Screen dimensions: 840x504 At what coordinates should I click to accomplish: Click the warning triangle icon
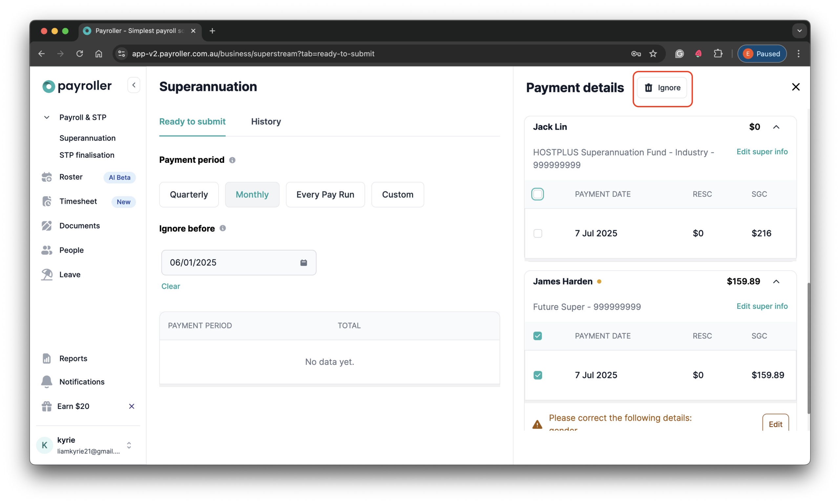[x=537, y=425]
